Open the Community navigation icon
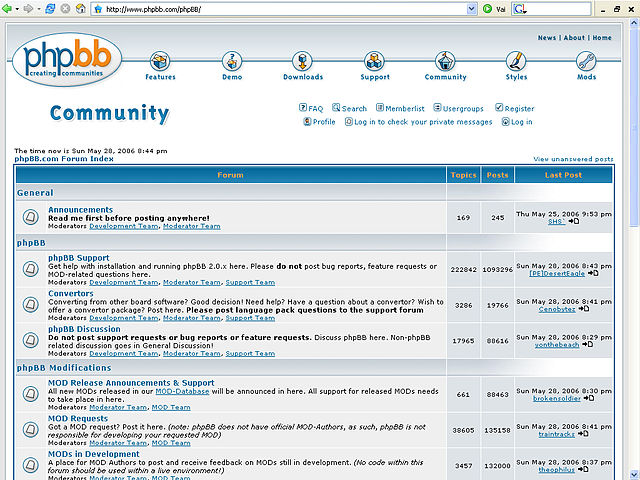 click(445, 61)
